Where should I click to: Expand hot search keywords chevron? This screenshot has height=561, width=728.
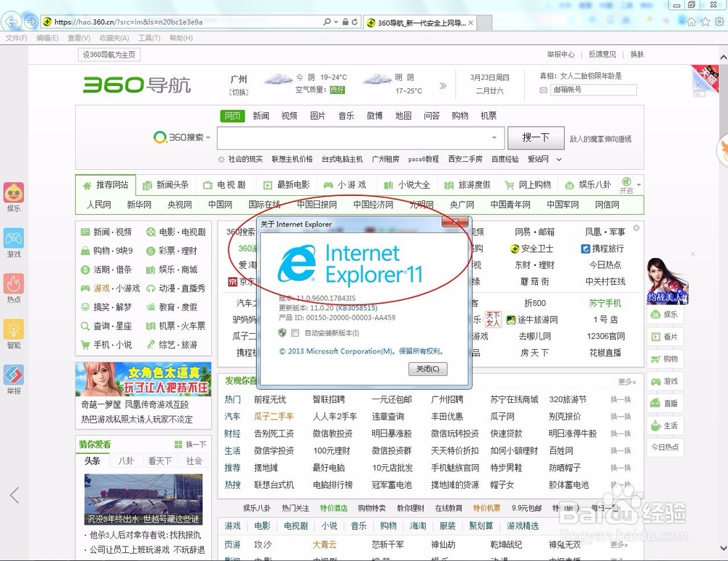[559, 160]
